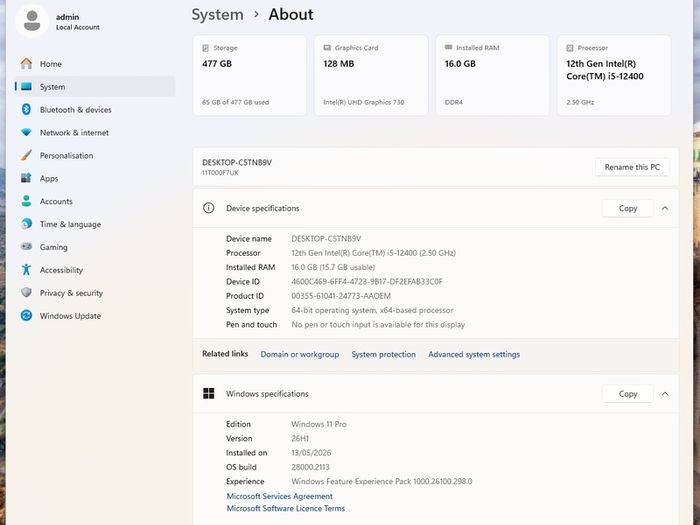Click the 64-bit operating system value

(x=372, y=310)
